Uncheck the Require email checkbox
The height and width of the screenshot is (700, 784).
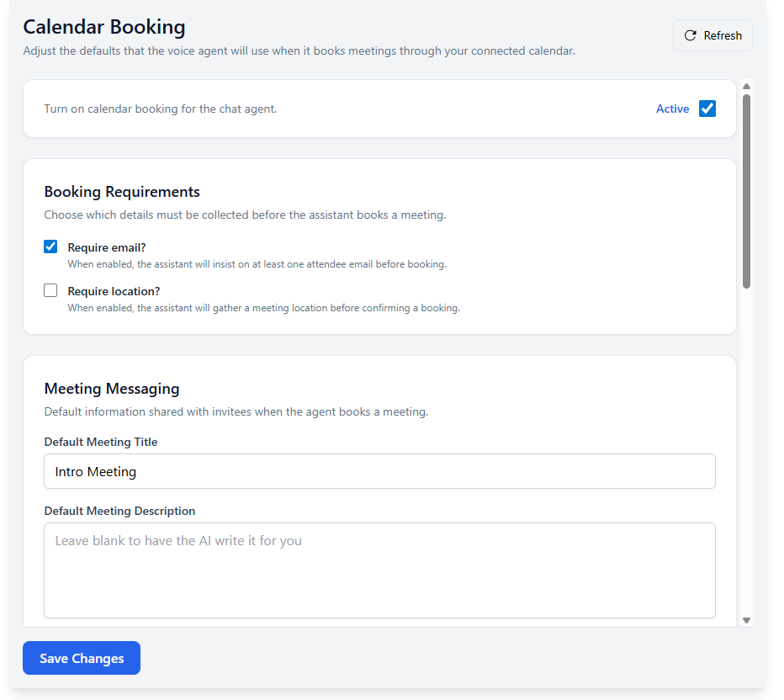[50, 247]
